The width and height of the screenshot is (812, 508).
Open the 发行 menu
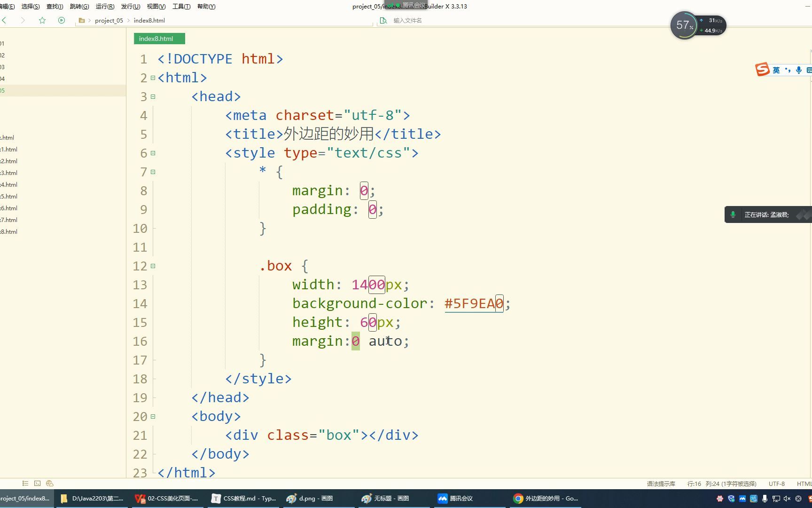pos(131,6)
